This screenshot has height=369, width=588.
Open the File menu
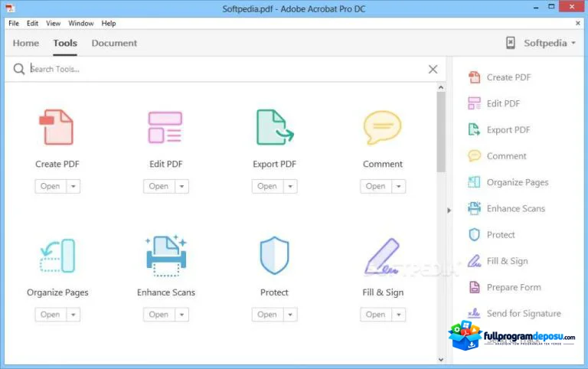[14, 23]
